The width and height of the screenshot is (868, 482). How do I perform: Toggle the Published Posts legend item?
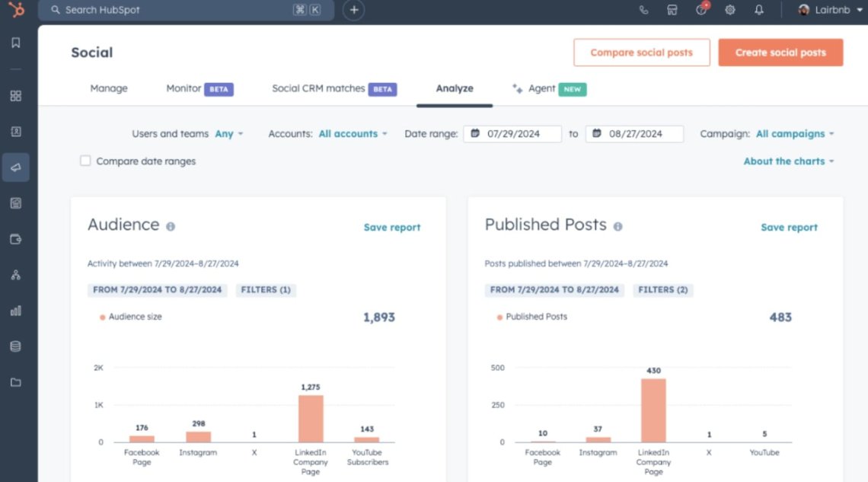tap(532, 317)
